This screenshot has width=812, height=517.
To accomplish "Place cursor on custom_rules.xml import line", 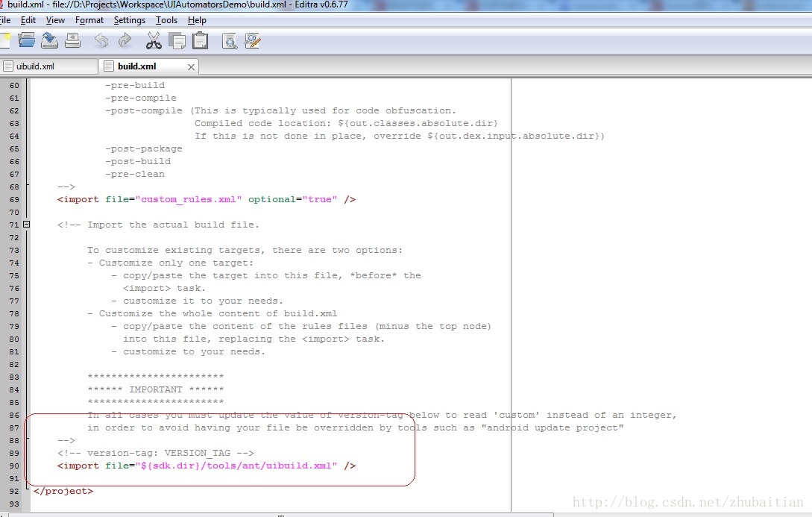I will tap(206, 199).
